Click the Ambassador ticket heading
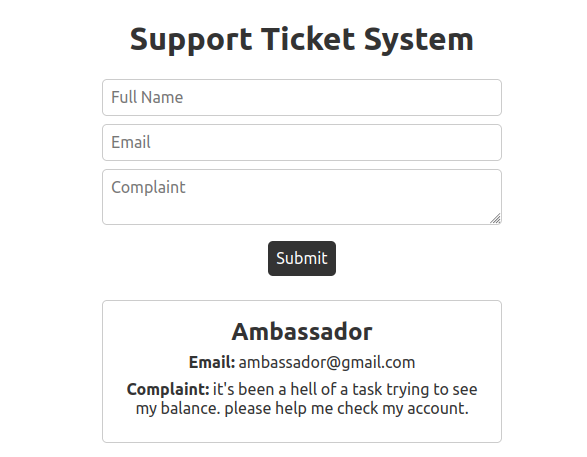Image resolution: width=587 pixels, height=457 pixels. pos(302,332)
